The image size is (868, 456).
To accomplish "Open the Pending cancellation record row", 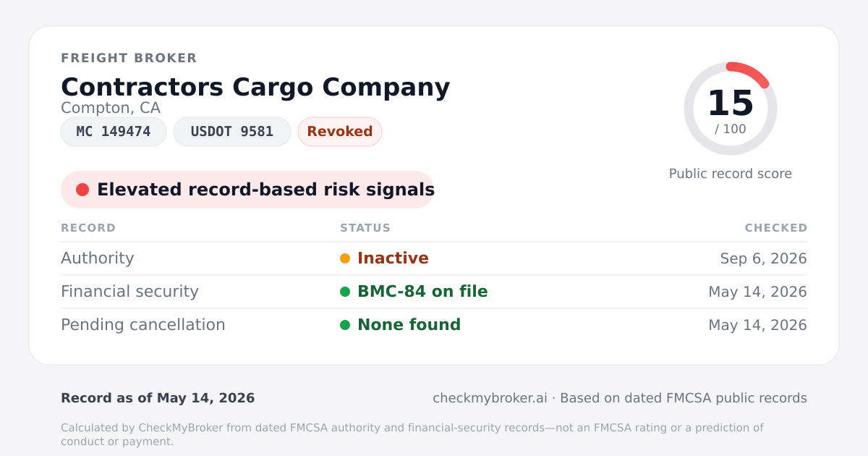I will 434,325.
